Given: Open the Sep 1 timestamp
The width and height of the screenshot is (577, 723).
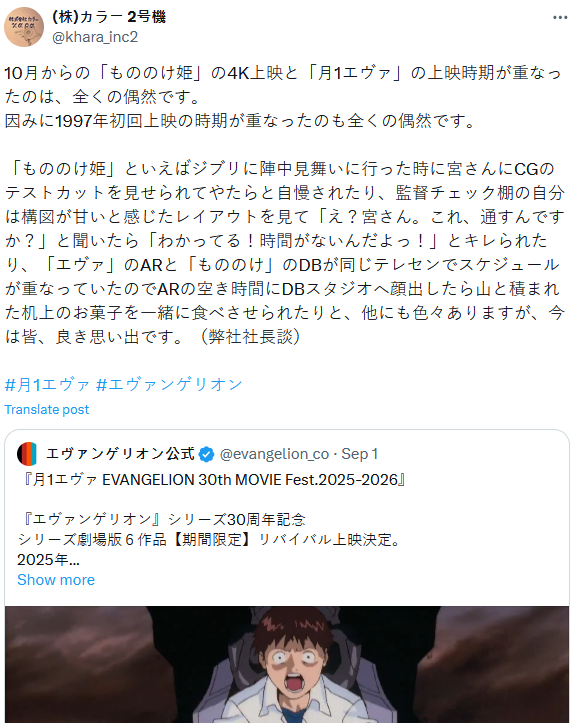Looking at the screenshot, I should click(360, 454).
